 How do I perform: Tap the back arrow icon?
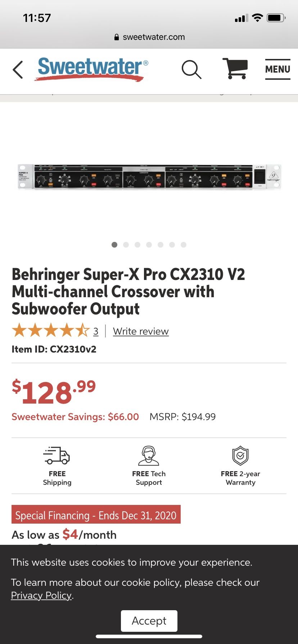pos(18,69)
